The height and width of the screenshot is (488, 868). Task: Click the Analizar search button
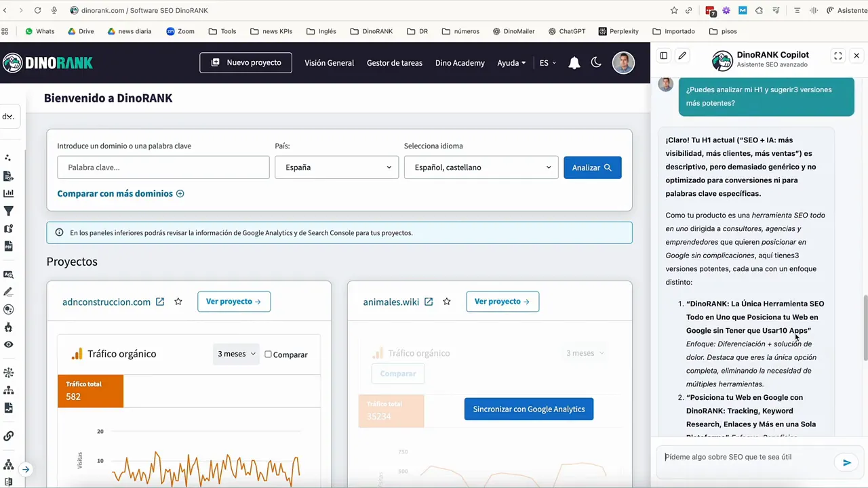coord(592,167)
